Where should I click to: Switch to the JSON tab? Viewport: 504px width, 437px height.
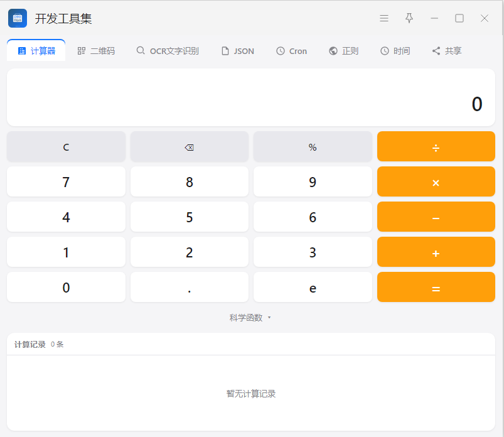(x=238, y=51)
